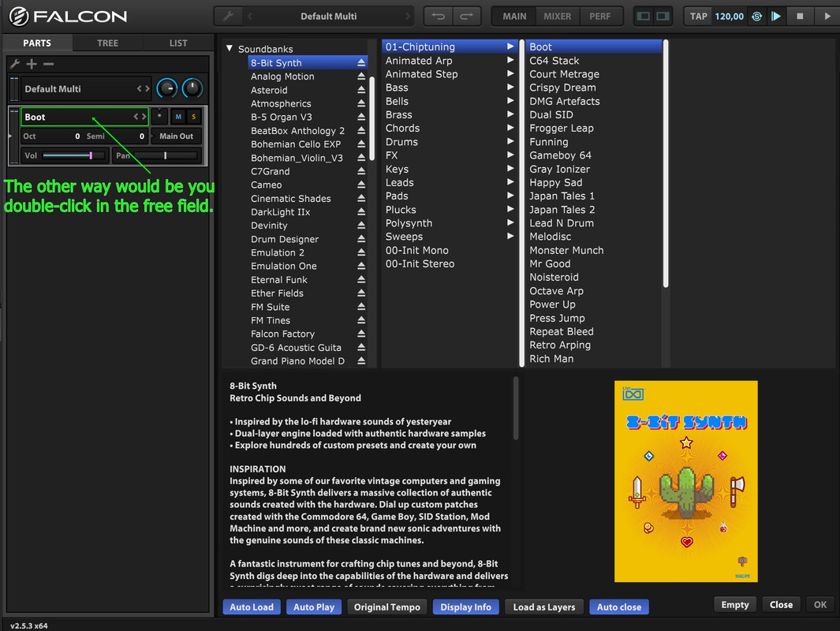The image size is (840, 631).
Task: Switch to the PARTS tab
Action: coord(37,43)
